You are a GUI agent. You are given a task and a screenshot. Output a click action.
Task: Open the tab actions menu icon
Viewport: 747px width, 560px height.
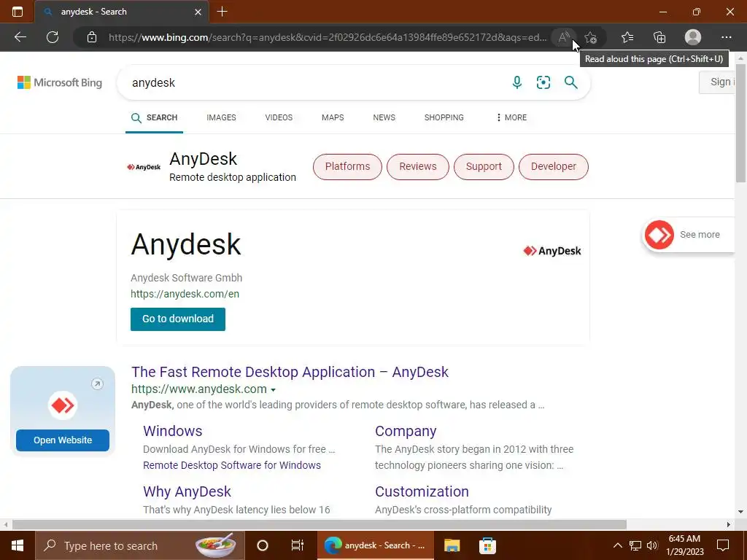point(18,12)
